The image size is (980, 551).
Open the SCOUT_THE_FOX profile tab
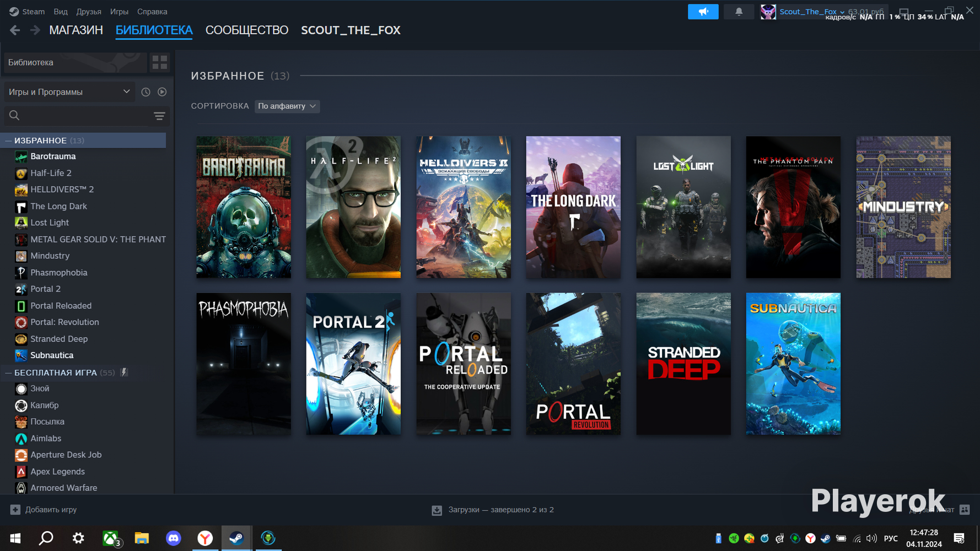coord(351,30)
